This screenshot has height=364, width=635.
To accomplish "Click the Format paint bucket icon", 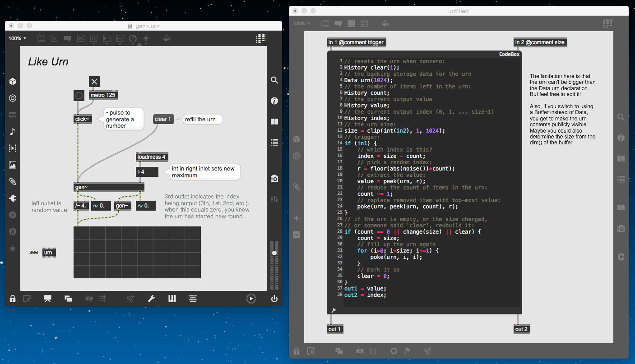I will pos(166,39).
